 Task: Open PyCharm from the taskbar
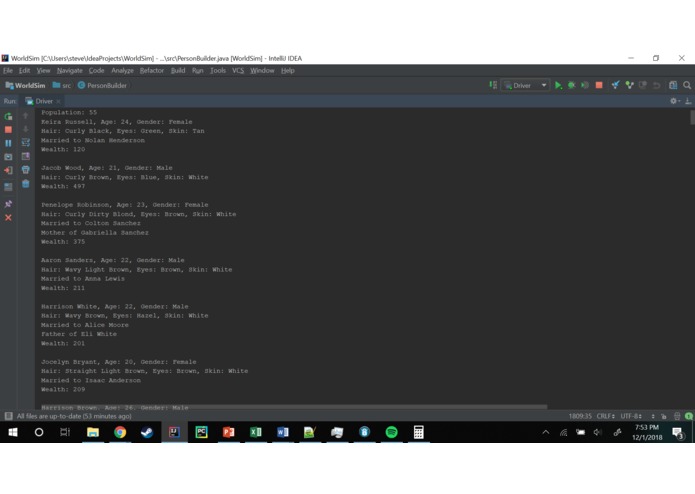[201, 432]
